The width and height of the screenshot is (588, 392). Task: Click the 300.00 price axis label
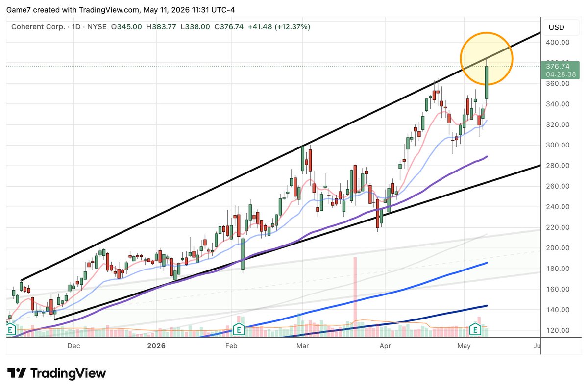pyautogui.click(x=558, y=146)
